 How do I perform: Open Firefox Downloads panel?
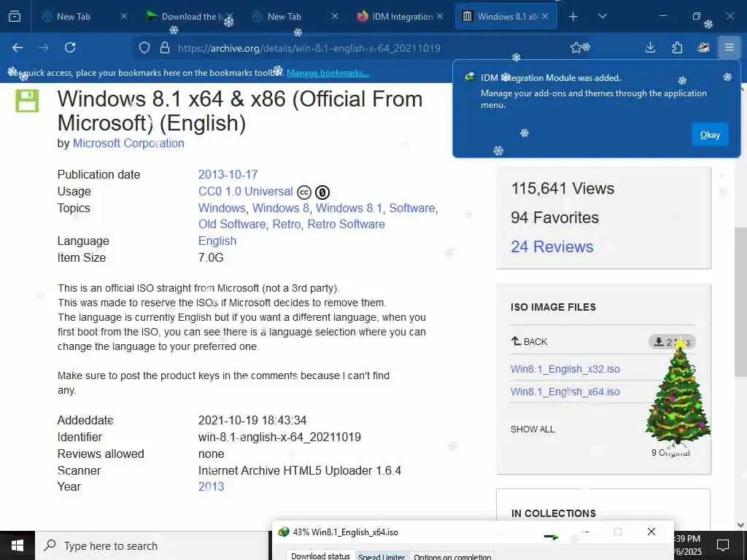point(650,47)
